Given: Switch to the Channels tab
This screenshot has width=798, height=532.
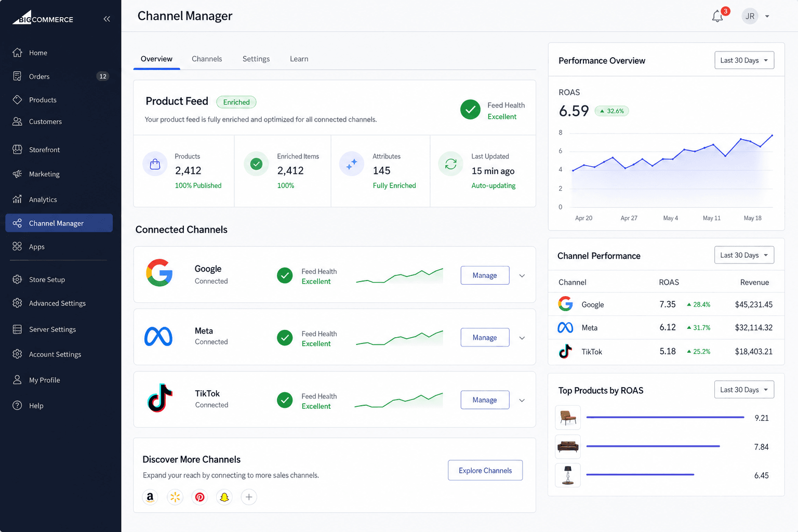Looking at the screenshot, I should (207, 59).
